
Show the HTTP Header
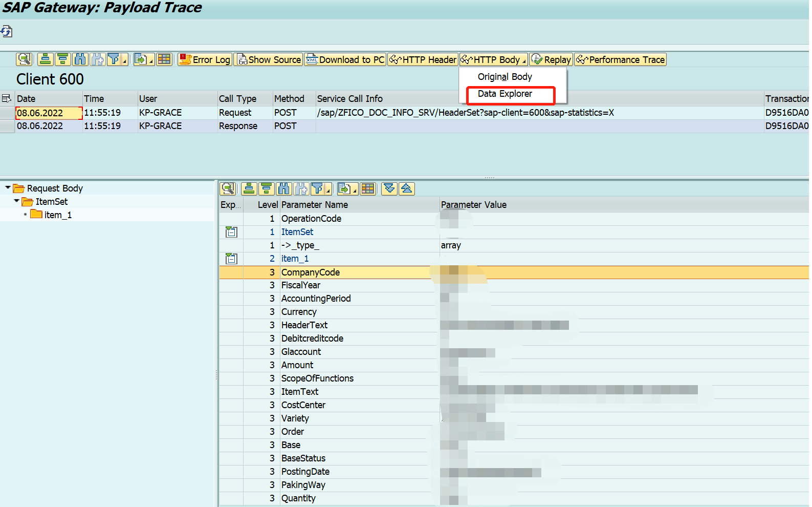pyautogui.click(x=423, y=59)
